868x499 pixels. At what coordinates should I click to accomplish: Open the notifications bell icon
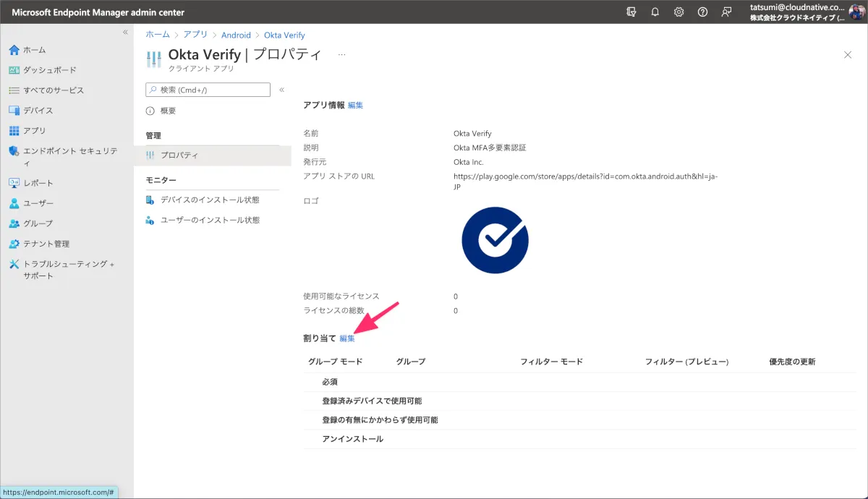655,12
